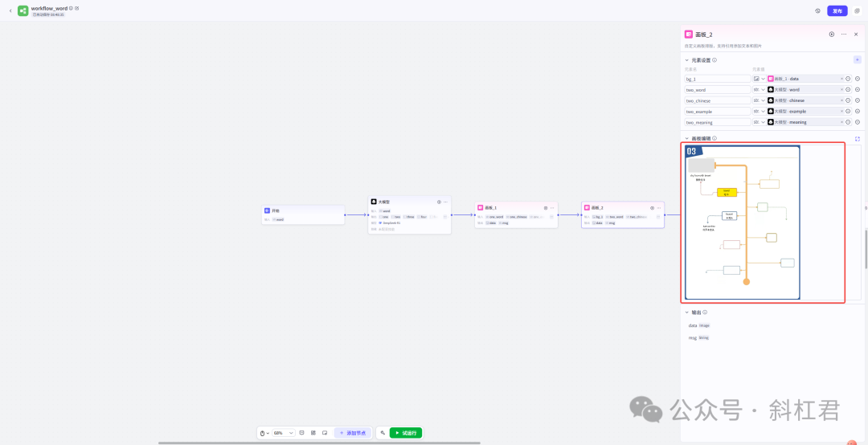
Task: Run the 画板_2 node from panel header
Action: [x=832, y=35]
